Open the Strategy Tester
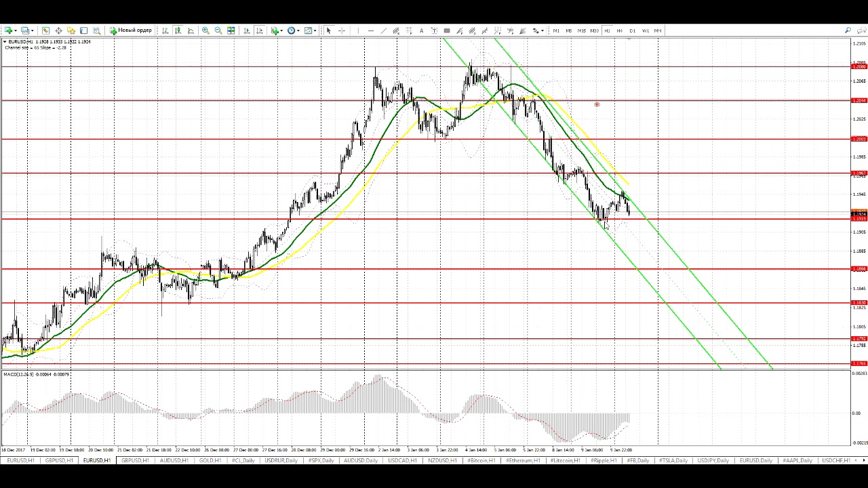868x488 pixels. tap(97, 30)
